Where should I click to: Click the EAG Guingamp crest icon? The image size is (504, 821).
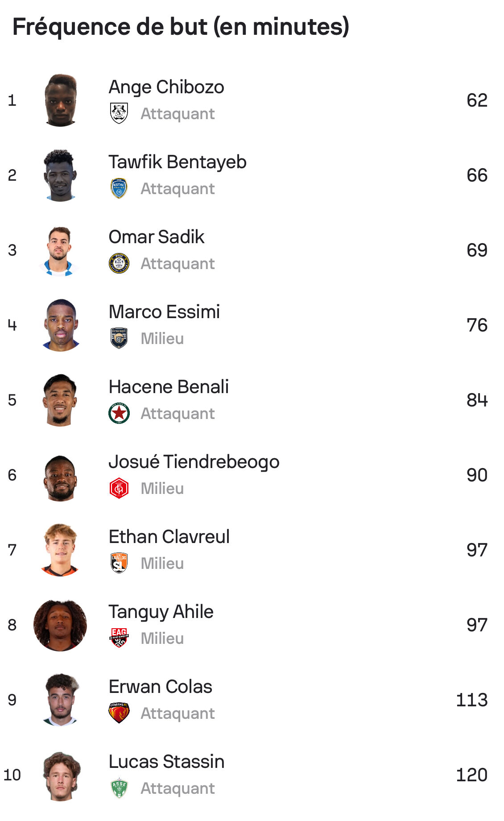(x=119, y=638)
